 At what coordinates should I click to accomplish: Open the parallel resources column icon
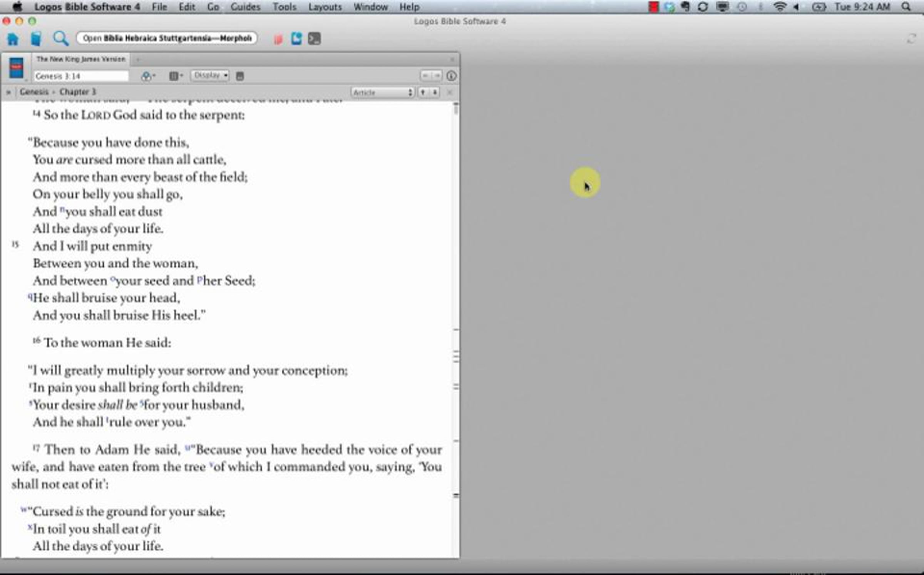coord(176,76)
